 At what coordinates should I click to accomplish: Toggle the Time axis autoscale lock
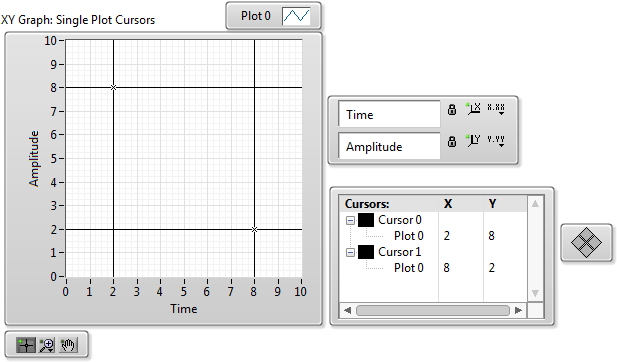(452, 109)
